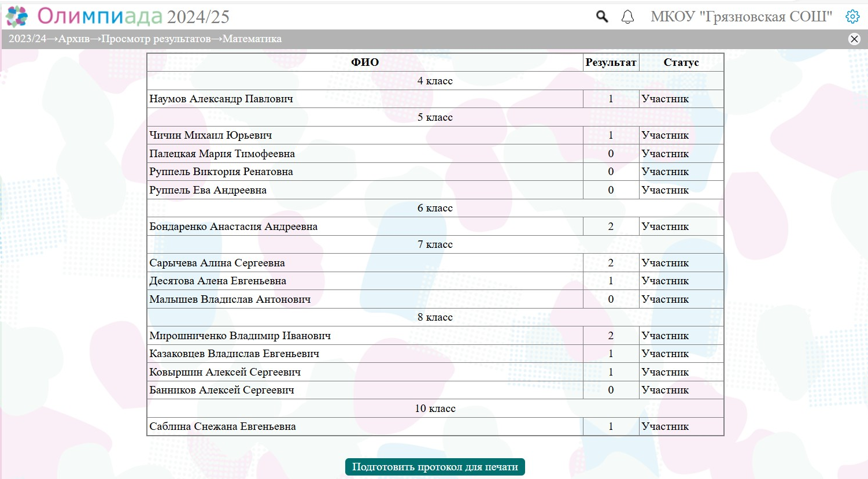Open search with the magnifier icon
This screenshot has width=868, height=479.
[x=602, y=17]
